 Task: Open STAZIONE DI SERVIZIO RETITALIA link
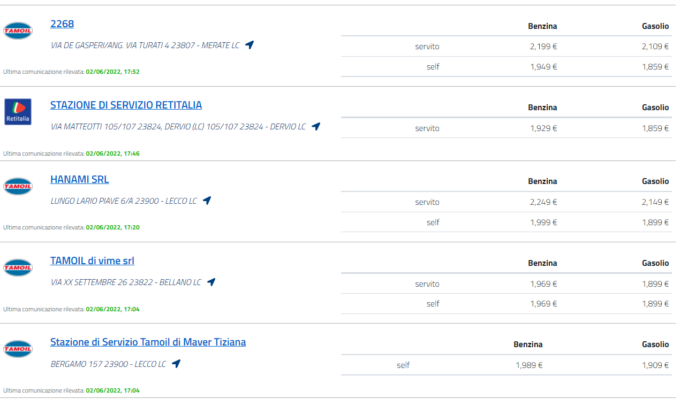point(126,105)
